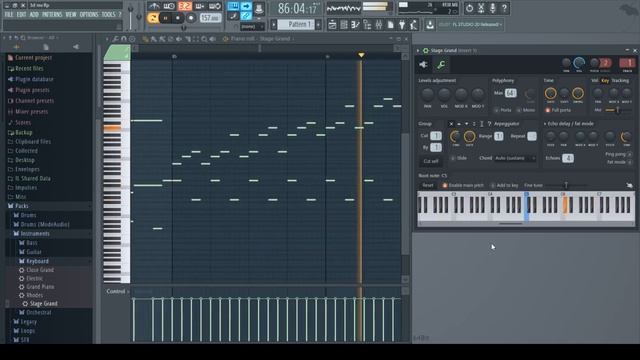Open the VIEW menu
Image resolution: width=640 pixels, height=360 pixels.
tap(71, 14)
